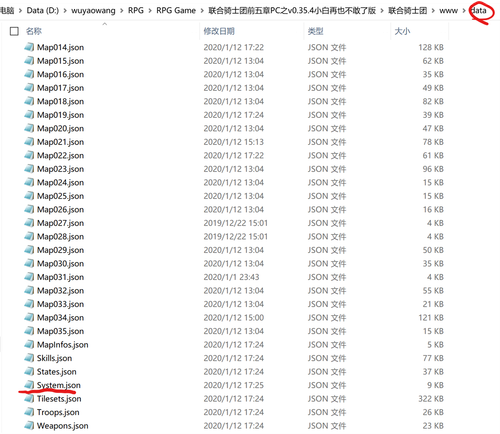This screenshot has height=434, width=500.
Task: Click the 322 KB size of Tilesets.json
Action: pos(431,399)
